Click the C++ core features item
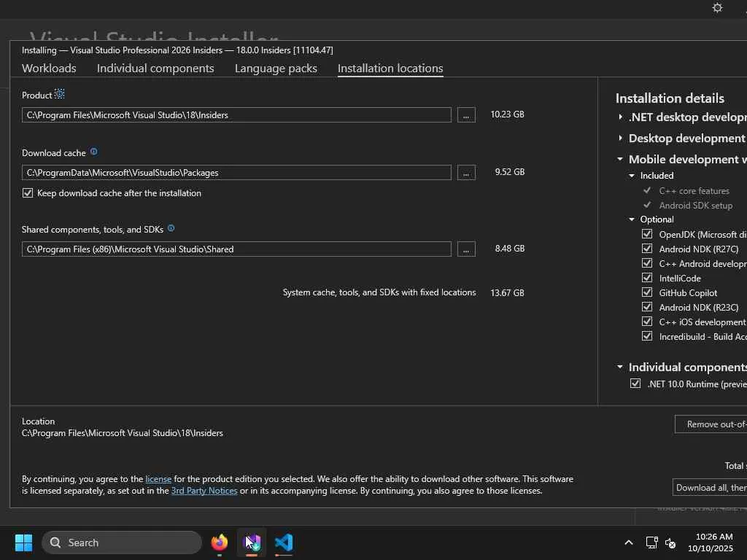747x560 pixels. (694, 190)
